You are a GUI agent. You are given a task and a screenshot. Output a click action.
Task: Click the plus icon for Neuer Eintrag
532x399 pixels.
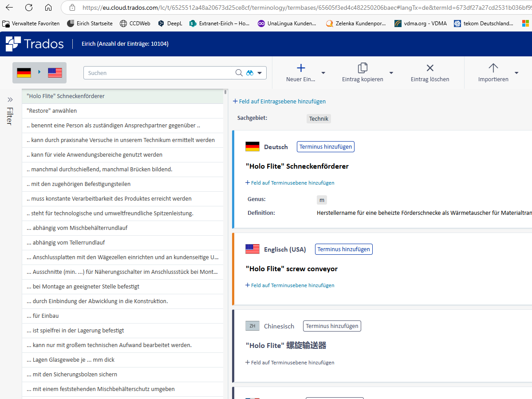click(x=301, y=68)
